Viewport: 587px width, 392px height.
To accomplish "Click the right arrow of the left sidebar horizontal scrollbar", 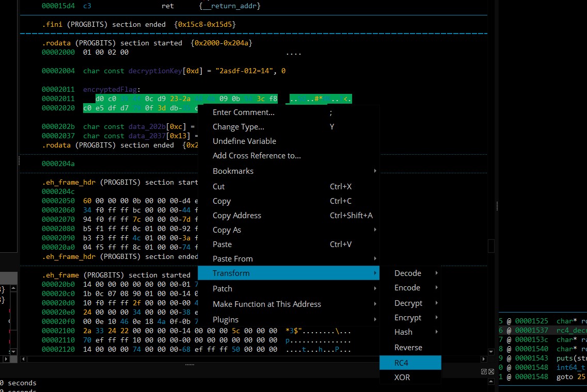I will (x=6, y=359).
